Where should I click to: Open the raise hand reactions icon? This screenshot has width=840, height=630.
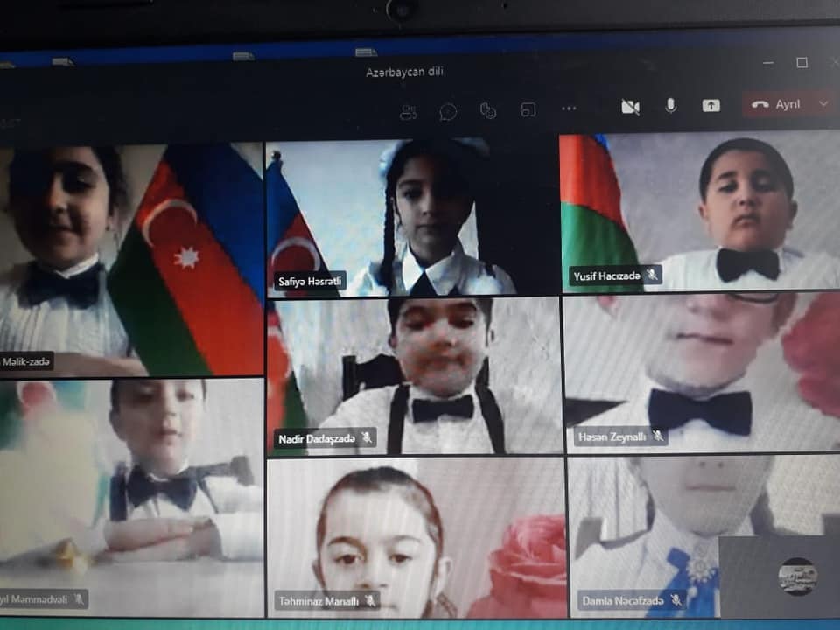click(487, 110)
